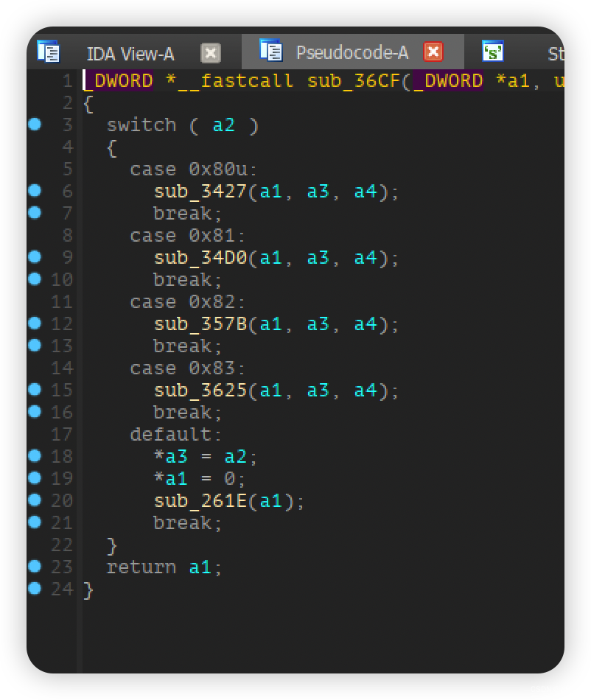Close the Pseudocode-A tab

tap(433, 52)
